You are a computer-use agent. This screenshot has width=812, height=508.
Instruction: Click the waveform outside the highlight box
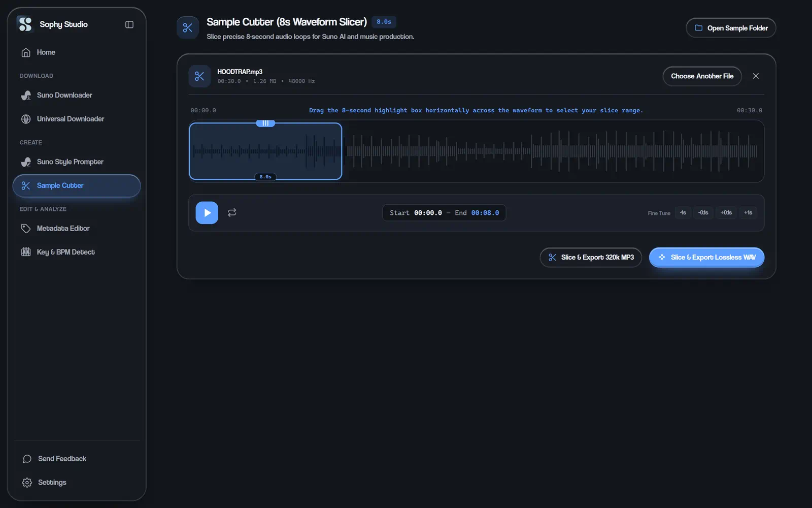coord(553,151)
